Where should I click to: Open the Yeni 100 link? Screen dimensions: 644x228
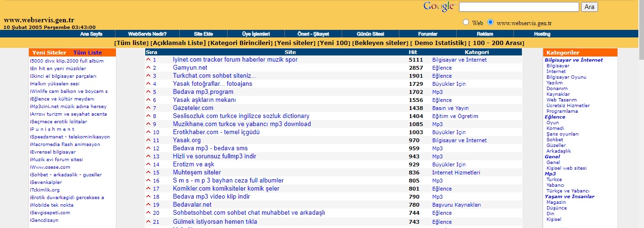click(x=335, y=43)
